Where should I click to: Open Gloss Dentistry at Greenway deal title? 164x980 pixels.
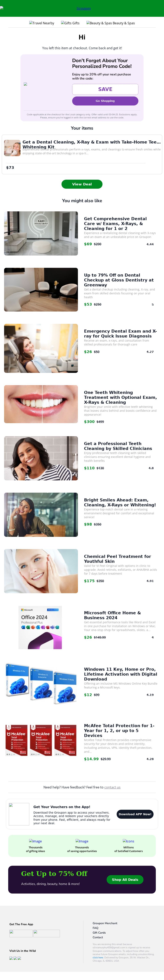click(119, 280)
